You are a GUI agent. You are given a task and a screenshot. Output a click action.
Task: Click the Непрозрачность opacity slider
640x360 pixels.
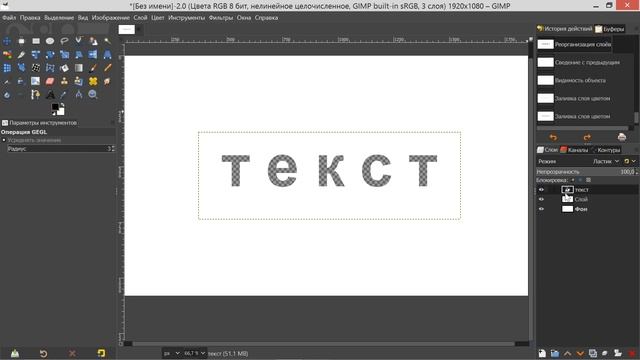(587, 172)
